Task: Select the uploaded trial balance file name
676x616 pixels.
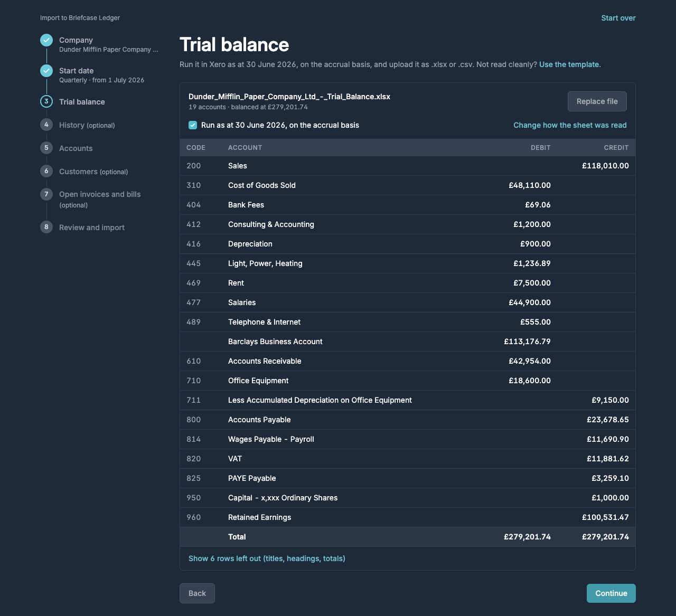Action: click(289, 97)
